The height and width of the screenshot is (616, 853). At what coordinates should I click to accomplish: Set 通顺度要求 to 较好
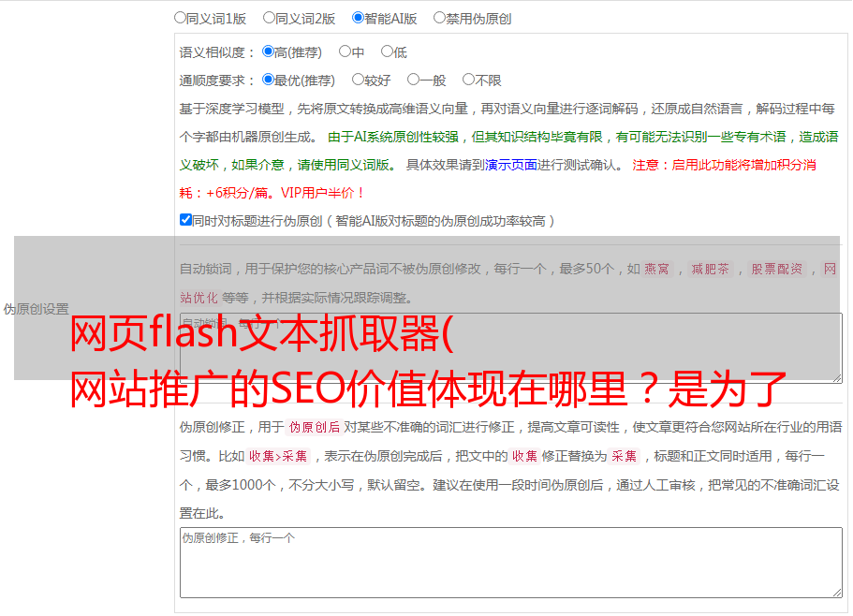click(x=358, y=80)
